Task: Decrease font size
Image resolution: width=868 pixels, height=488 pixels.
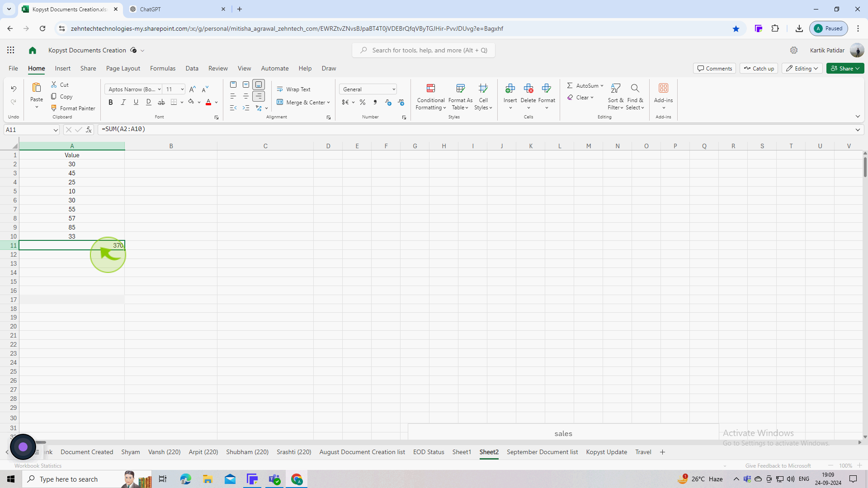Action: [x=205, y=89]
